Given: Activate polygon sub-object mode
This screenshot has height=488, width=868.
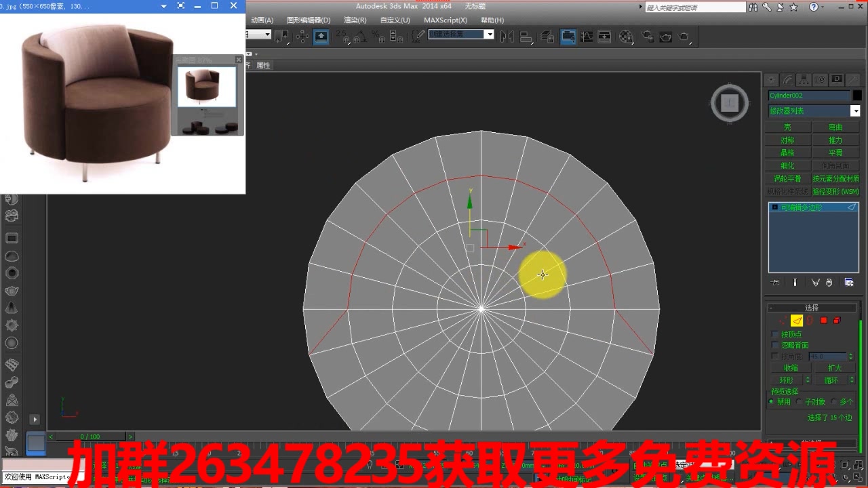Looking at the screenshot, I should point(823,319).
